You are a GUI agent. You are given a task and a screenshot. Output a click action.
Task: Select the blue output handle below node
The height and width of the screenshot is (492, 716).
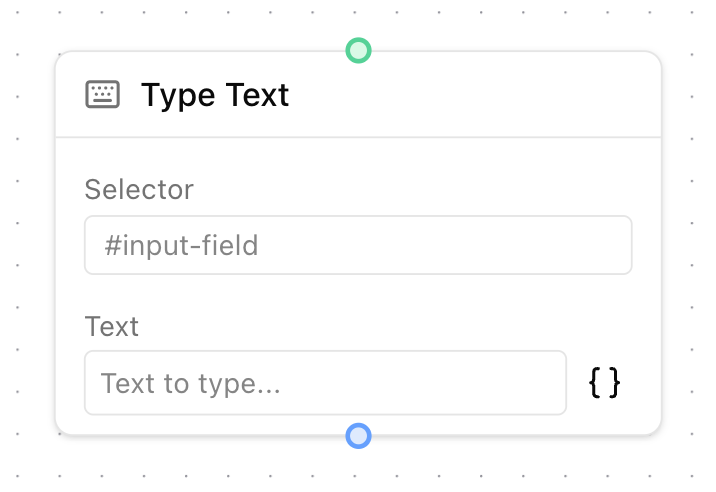pyautogui.click(x=358, y=436)
